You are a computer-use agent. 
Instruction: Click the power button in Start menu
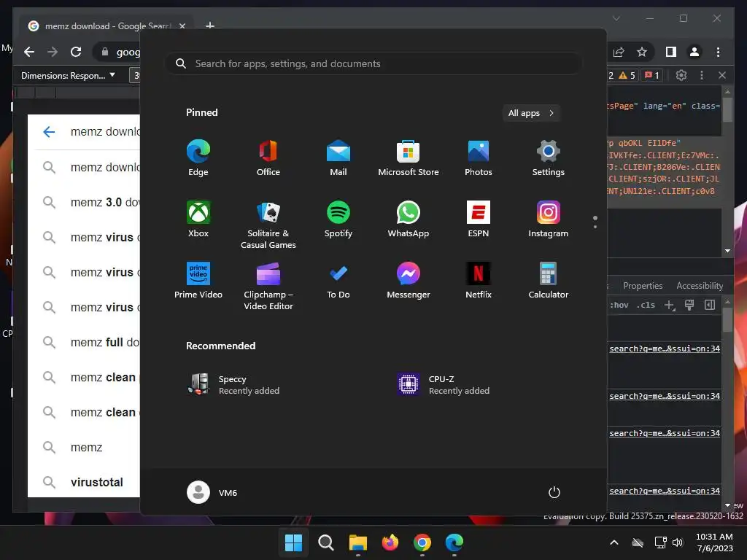click(x=554, y=492)
